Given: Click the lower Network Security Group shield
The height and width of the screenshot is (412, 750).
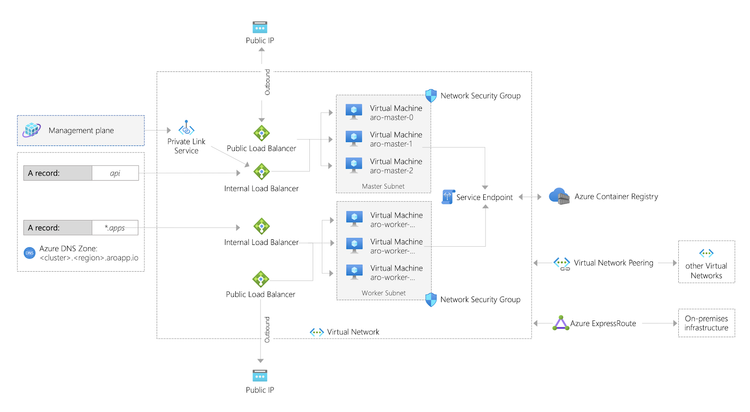Looking at the screenshot, I should pos(431,300).
